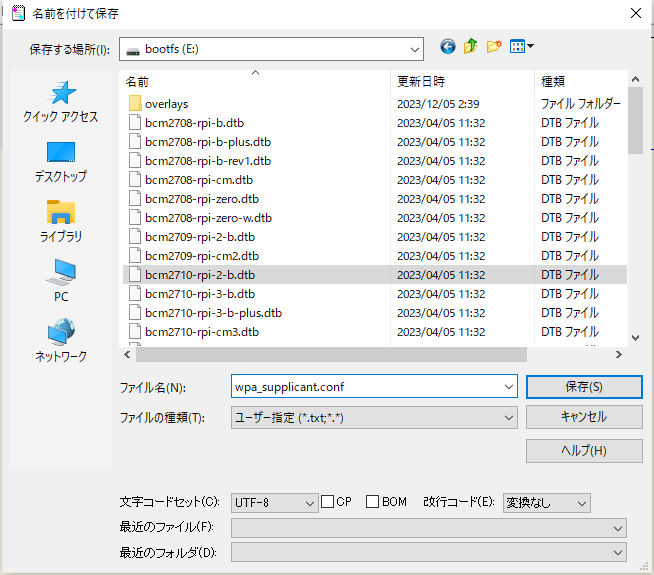Image resolution: width=654 pixels, height=575 pixels.
Task: Expand the file name combo box arrow
Action: 509,387
